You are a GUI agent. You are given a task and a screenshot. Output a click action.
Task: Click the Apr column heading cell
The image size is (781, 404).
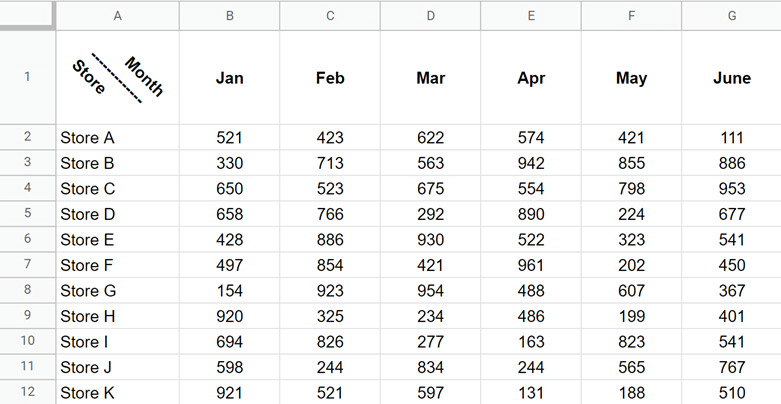pyautogui.click(x=530, y=78)
